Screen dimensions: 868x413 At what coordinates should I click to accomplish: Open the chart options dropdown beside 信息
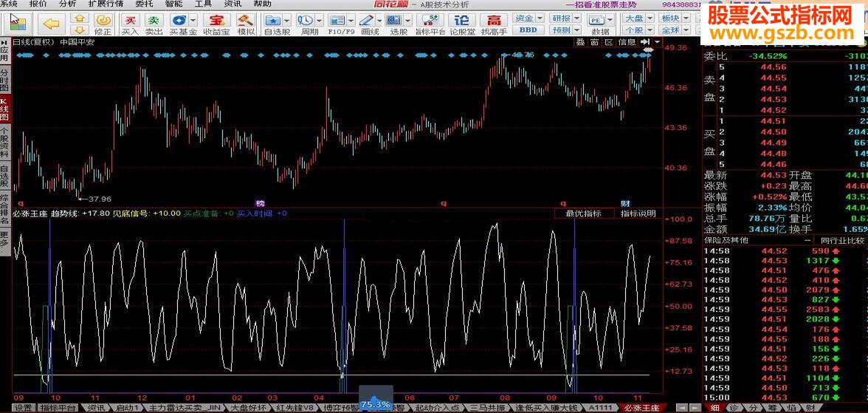(657, 41)
